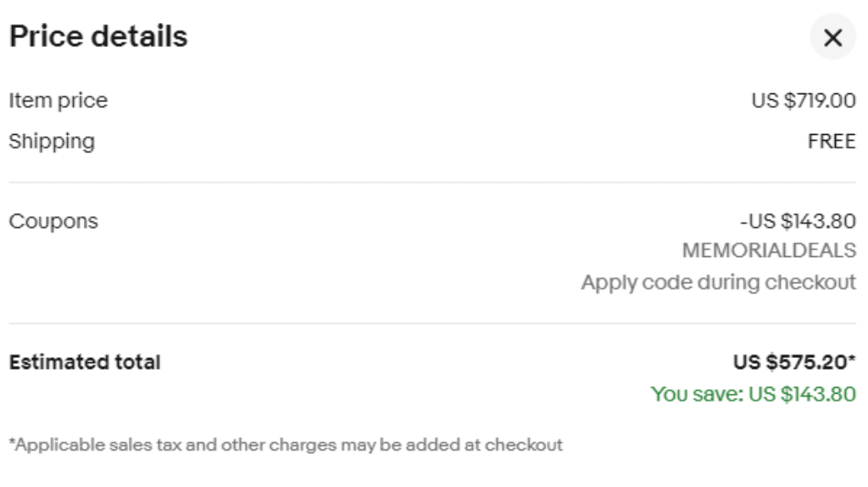Click the divider line above Estimated total
Screen dimensions: 868x487
click(x=432, y=323)
